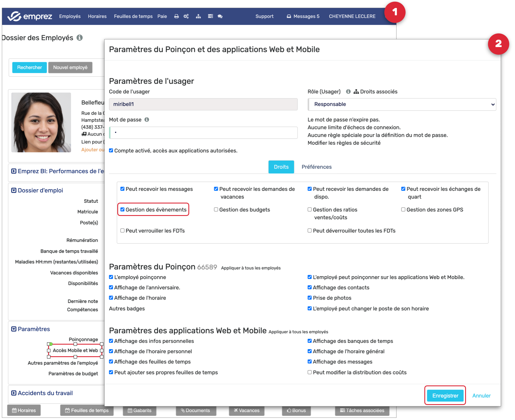Toggle Affichage de l'horaire checkbox under Poinçon

point(111,298)
